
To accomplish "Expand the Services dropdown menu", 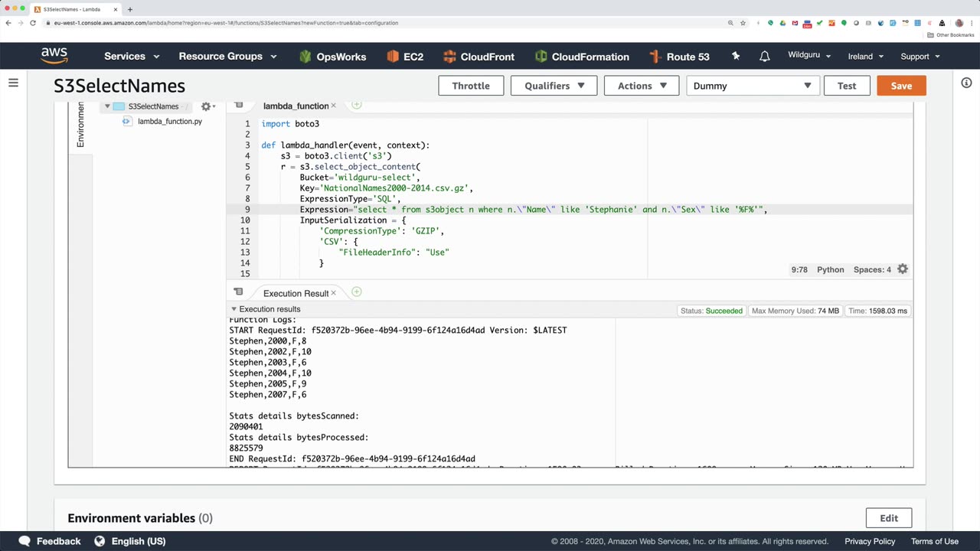I will tap(132, 57).
